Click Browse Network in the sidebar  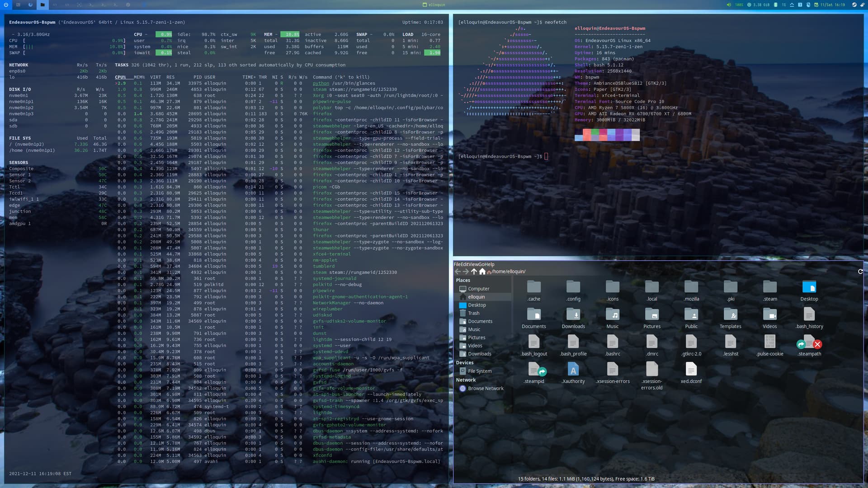pos(486,388)
